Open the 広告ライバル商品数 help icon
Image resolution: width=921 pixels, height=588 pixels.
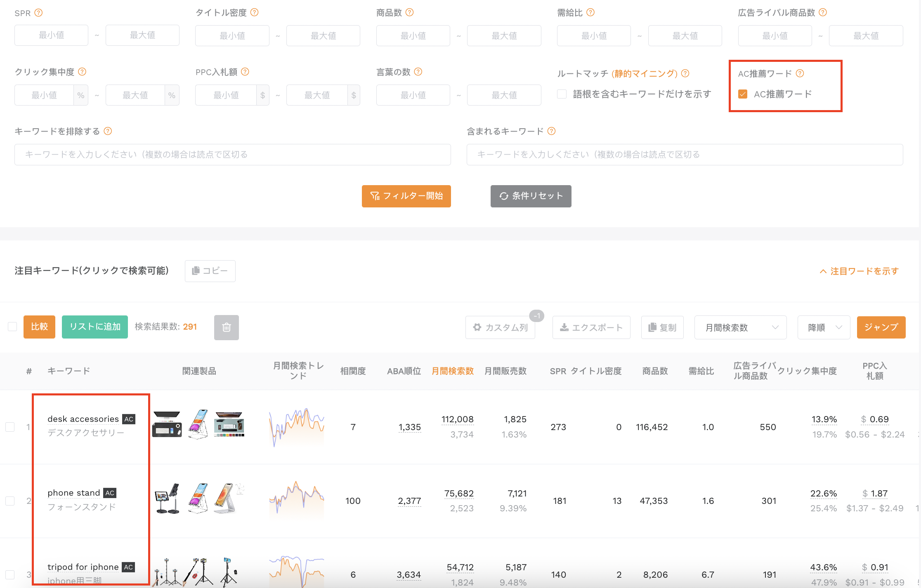point(823,12)
